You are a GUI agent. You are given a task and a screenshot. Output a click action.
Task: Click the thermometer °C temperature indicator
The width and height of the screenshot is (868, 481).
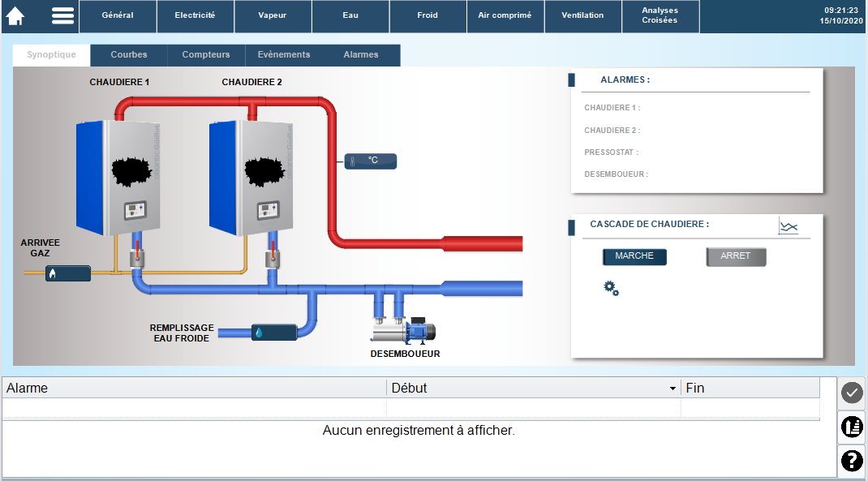(x=371, y=161)
